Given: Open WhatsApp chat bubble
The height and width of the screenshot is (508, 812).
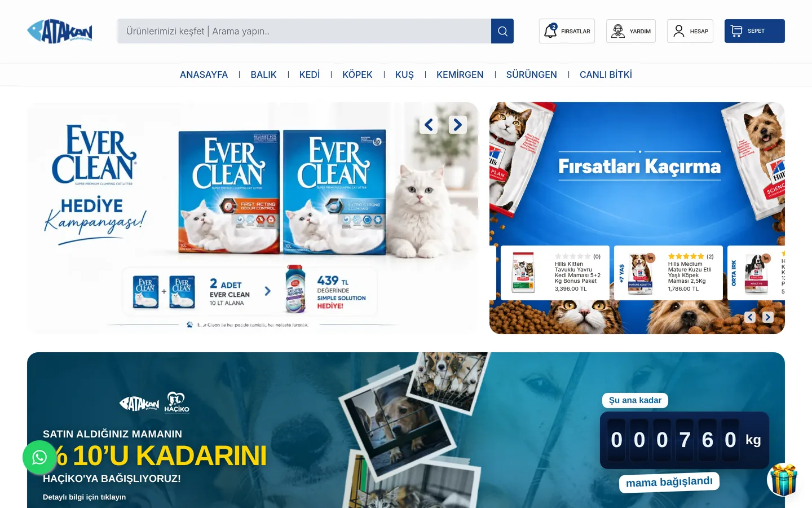Looking at the screenshot, I should tap(39, 457).
